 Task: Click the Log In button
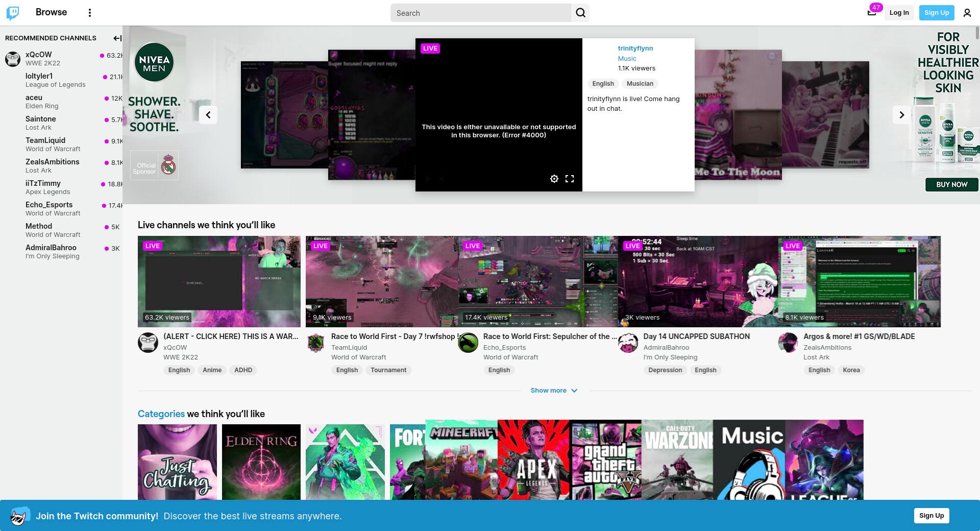899,13
